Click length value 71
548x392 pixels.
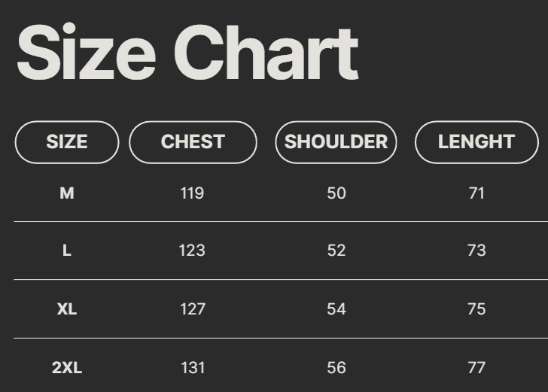pyautogui.click(x=476, y=193)
